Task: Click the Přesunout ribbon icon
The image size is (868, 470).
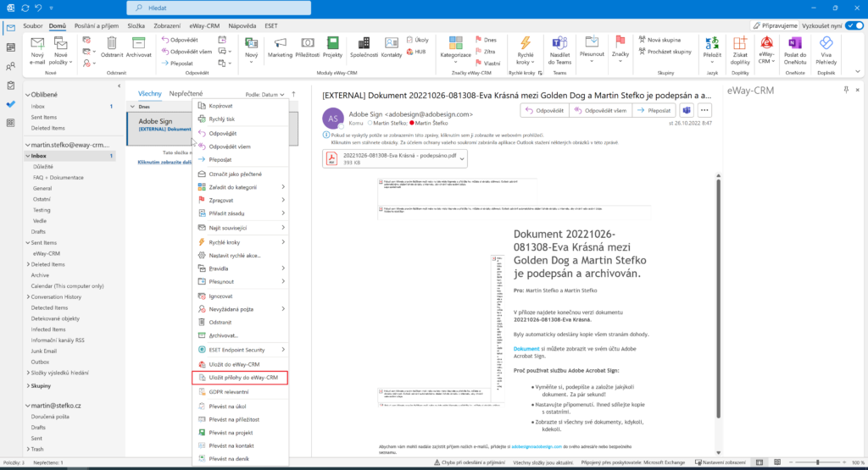Action: [592, 42]
